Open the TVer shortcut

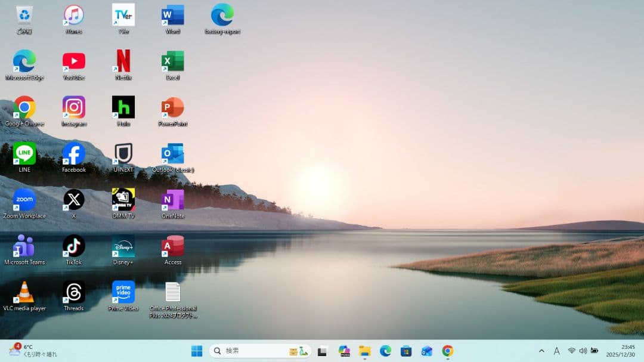tap(123, 15)
